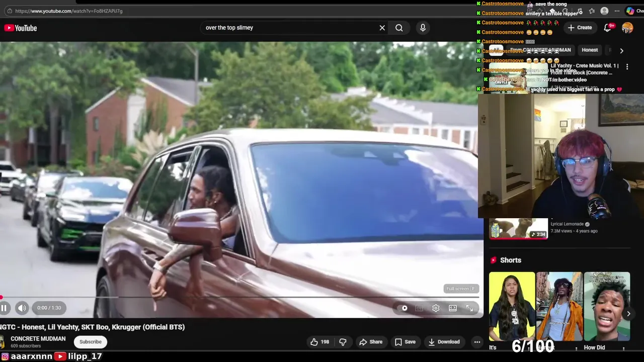Viewport: 644px width, 362px height.
Task: Open the orange-jacket Short thumbnail
Action: click(559, 307)
